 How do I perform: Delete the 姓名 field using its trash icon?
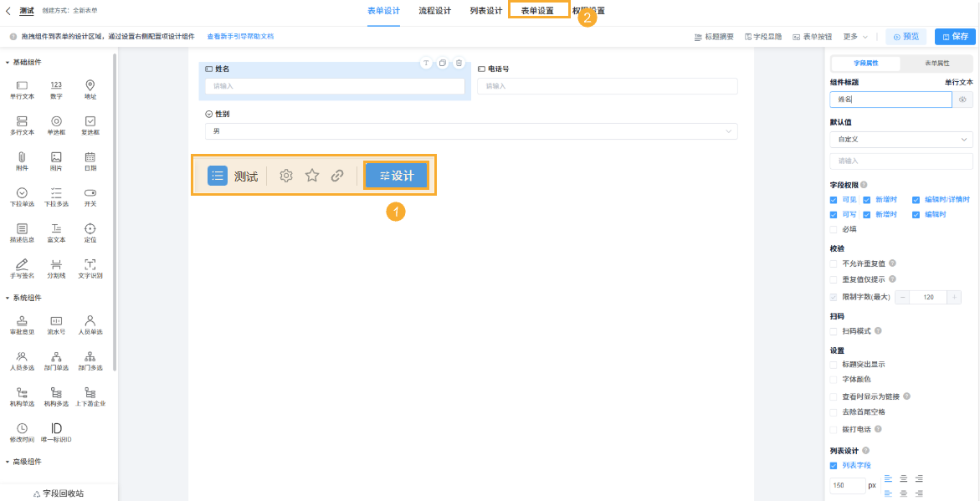point(459,63)
